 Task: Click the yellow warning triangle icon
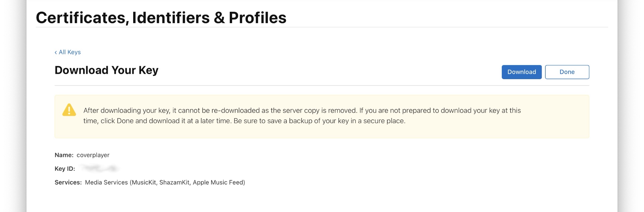(69, 110)
